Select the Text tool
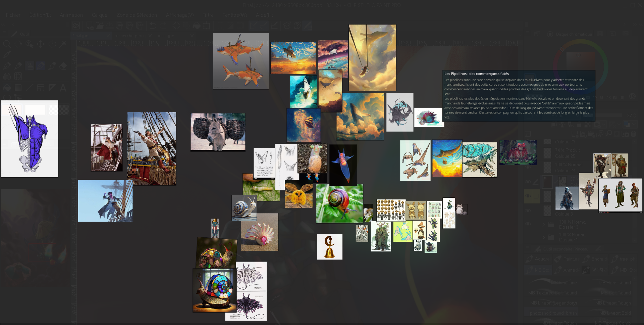644x325 pixels. 63,88
